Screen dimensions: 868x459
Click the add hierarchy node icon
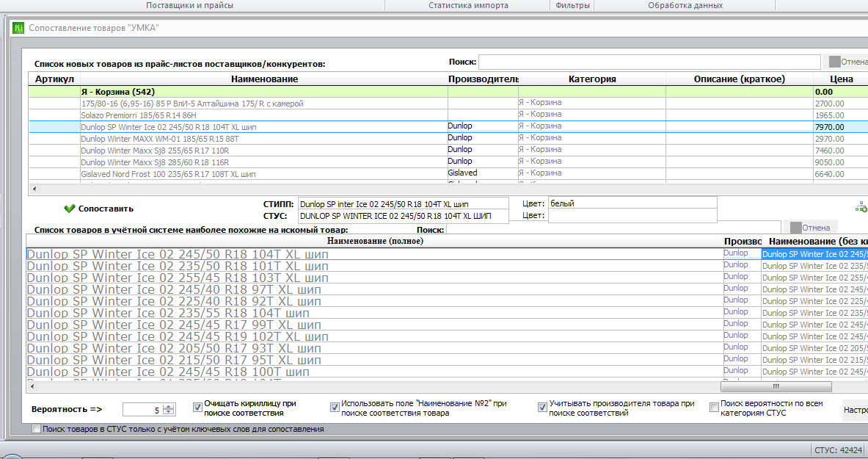pos(861,207)
